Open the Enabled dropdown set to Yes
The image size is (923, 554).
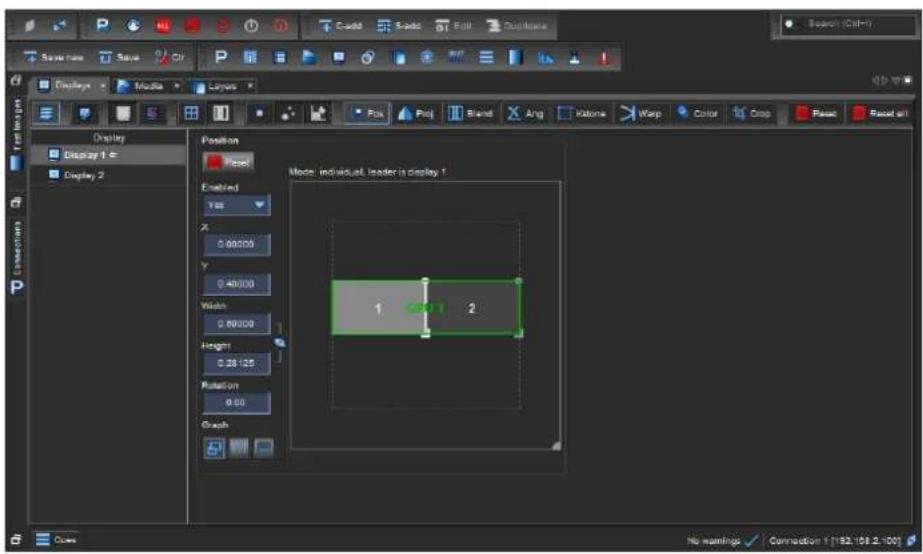(237, 205)
